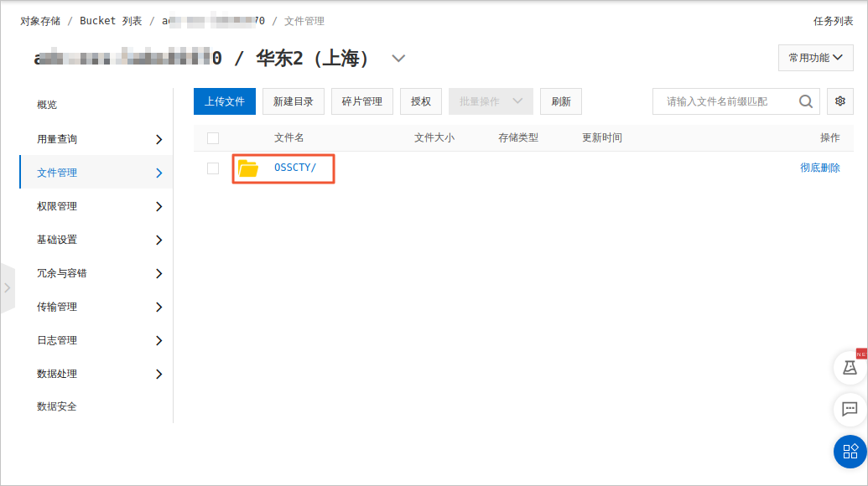This screenshot has width=868, height=486.
Task: Expand the 用量查询 sidebar chevron
Action: 159,139
